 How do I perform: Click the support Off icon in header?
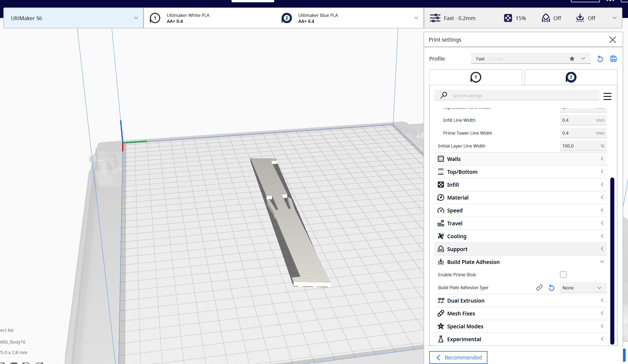[546, 18]
